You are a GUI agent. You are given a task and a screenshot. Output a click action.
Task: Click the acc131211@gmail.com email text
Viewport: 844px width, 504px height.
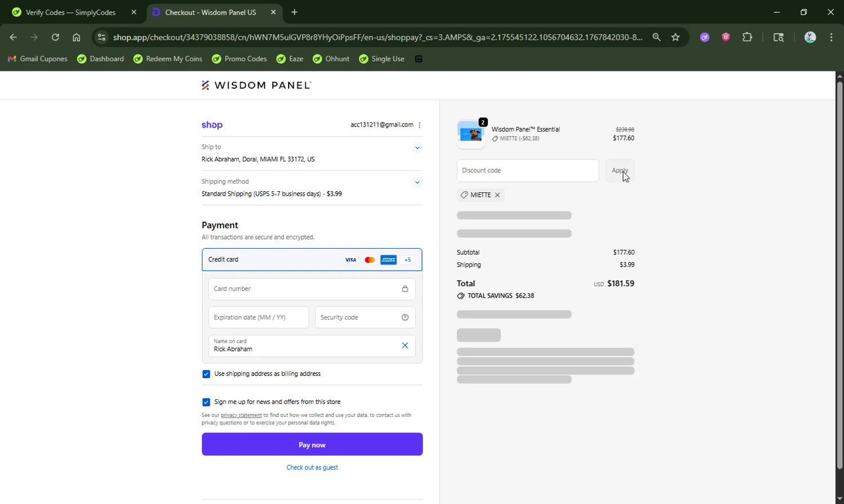(381, 125)
